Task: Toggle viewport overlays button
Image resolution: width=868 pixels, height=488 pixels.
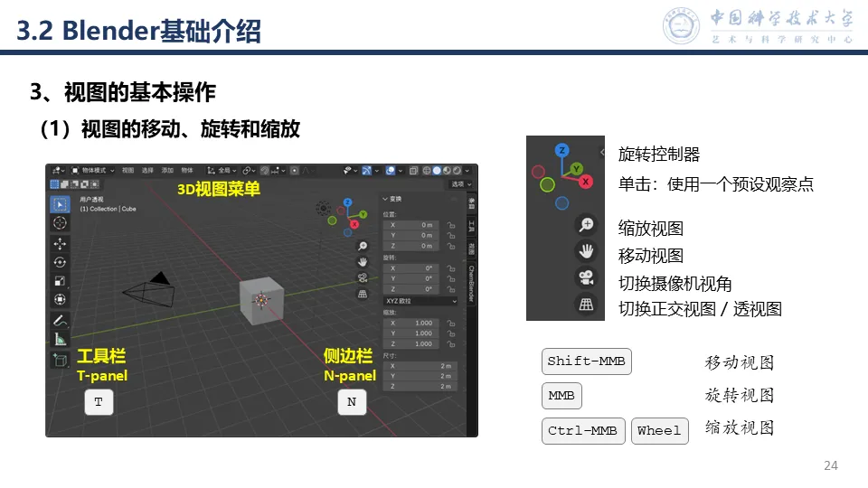Action: 391,171
